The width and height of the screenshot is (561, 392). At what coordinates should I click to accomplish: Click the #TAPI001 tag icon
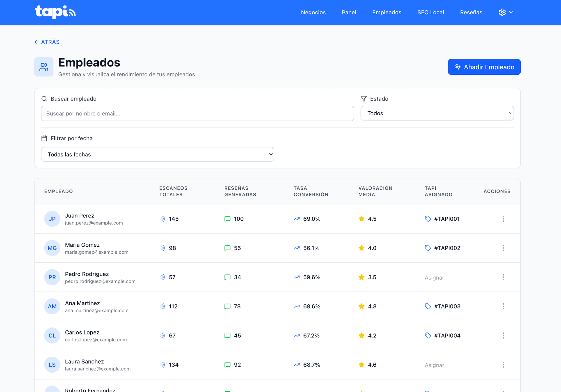(428, 219)
